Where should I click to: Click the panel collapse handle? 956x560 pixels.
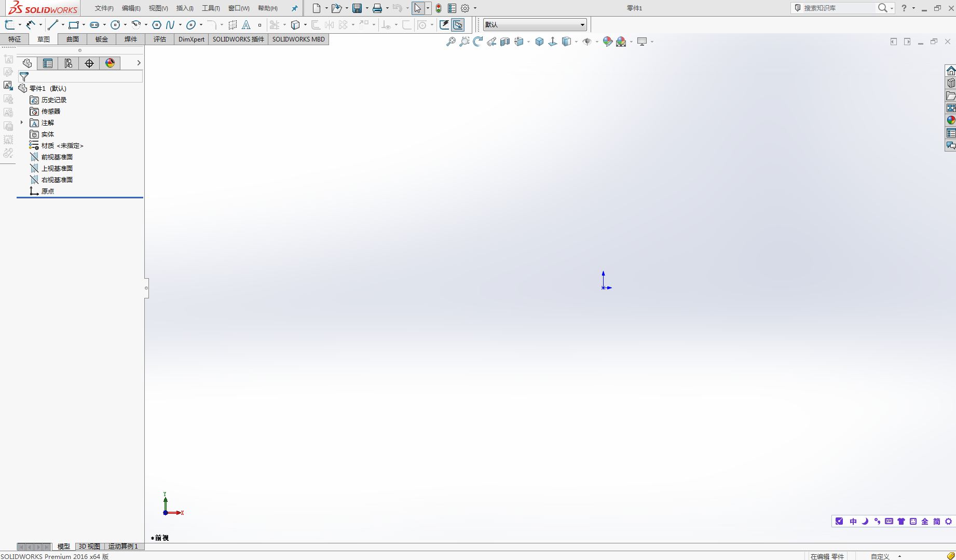(146, 288)
